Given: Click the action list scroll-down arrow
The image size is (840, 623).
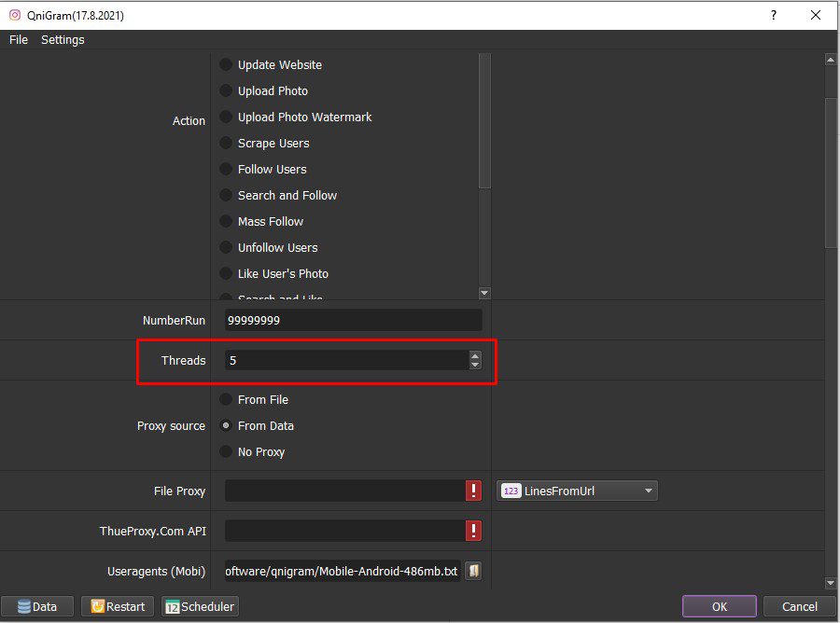Looking at the screenshot, I should 484,293.
